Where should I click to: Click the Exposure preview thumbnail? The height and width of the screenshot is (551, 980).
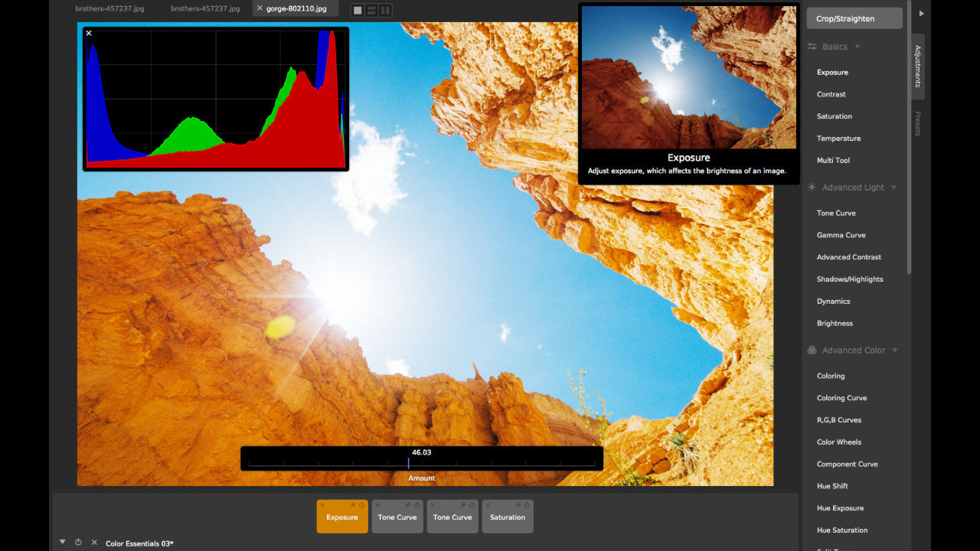688,77
